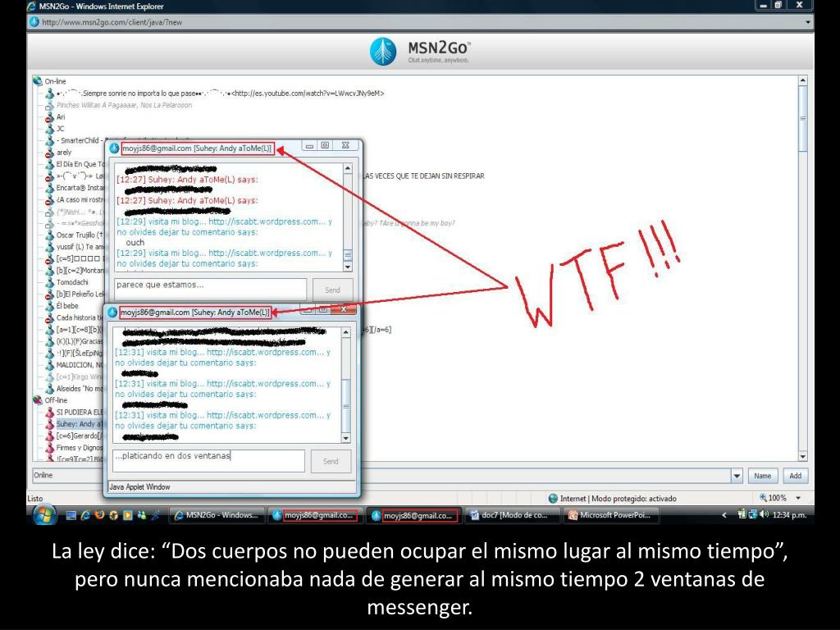Click the app icon in upper chat window title
840x630 pixels.
click(114, 148)
